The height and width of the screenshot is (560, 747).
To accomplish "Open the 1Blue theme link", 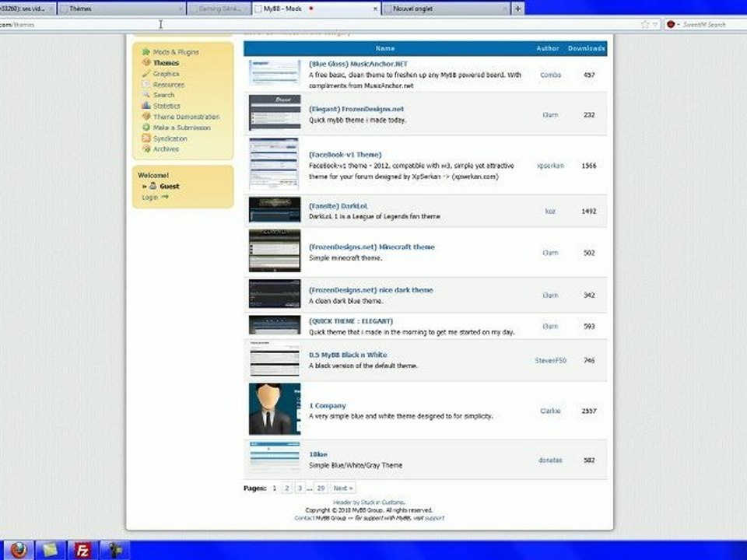I will click(317, 454).
